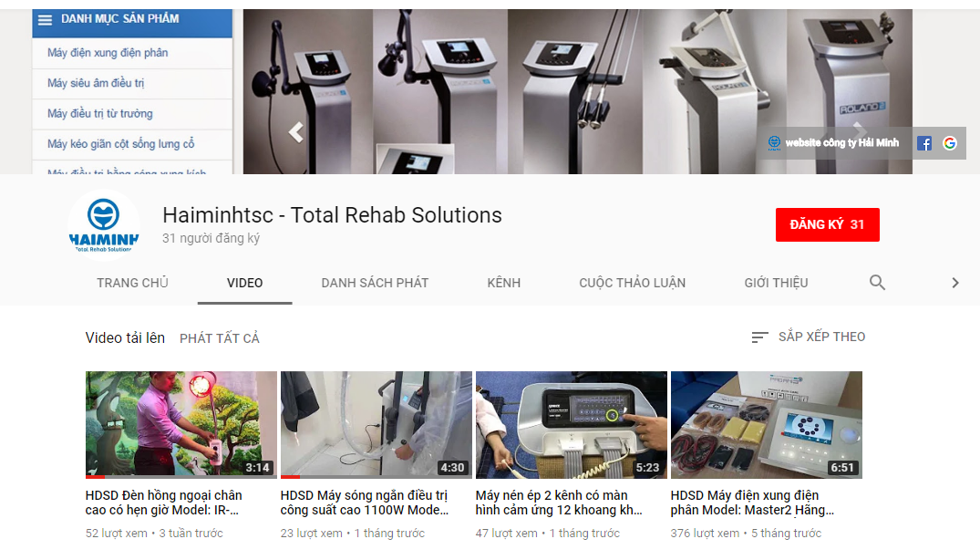Open the Google link icon on banner
Viewport: 980px width, 560px height.
coord(949,143)
